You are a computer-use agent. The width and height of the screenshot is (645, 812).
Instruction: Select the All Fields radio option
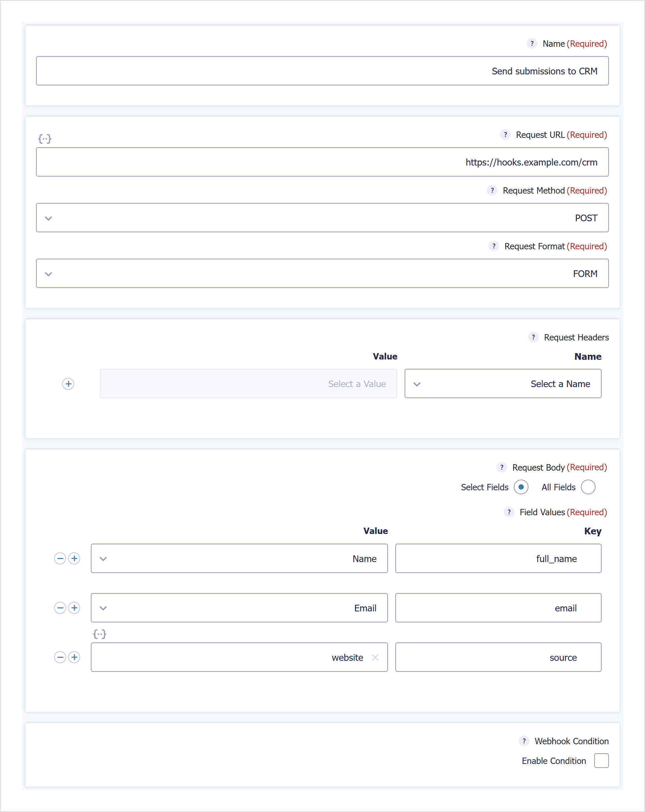(x=588, y=487)
